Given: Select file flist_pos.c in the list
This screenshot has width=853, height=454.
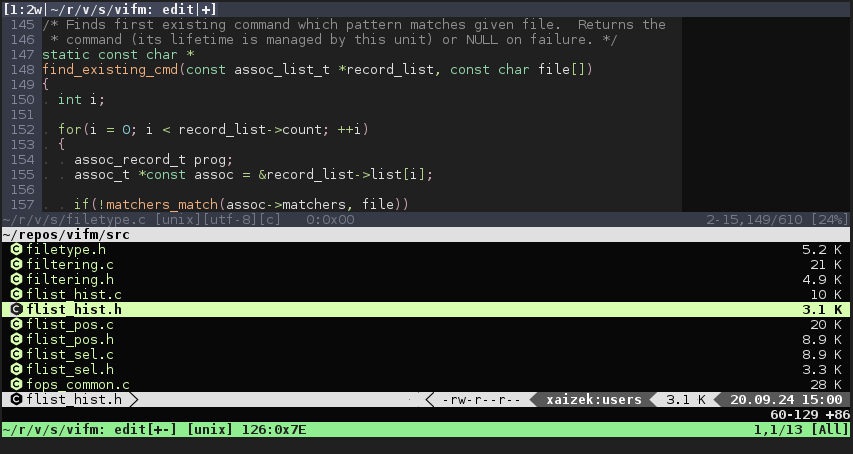Looking at the screenshot, I should pyautogui.click(x=70, y=325).
